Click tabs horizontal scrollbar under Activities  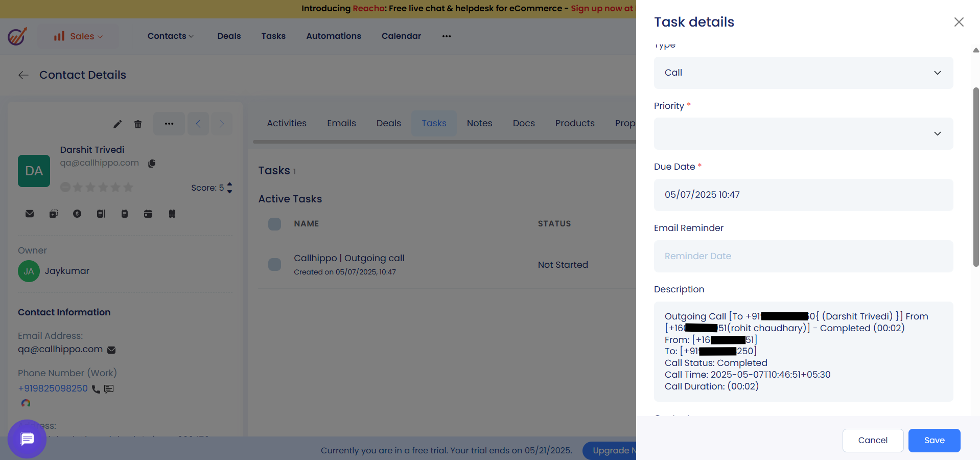445,142
